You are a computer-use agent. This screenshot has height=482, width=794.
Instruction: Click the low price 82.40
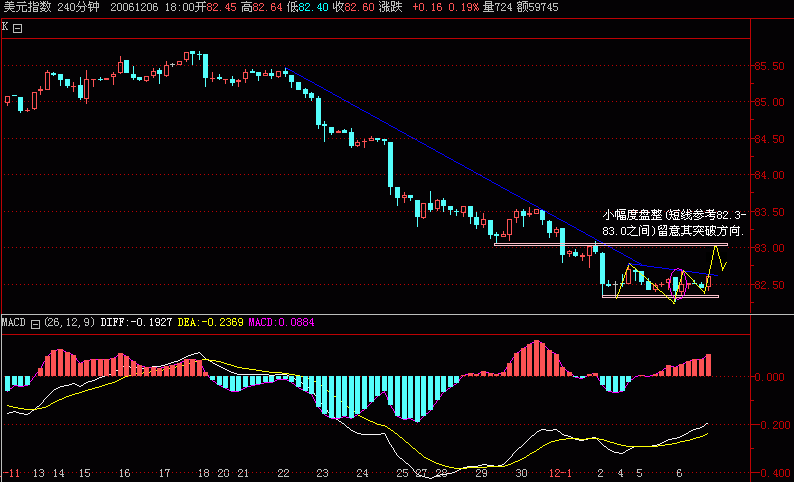pos(311,7)
